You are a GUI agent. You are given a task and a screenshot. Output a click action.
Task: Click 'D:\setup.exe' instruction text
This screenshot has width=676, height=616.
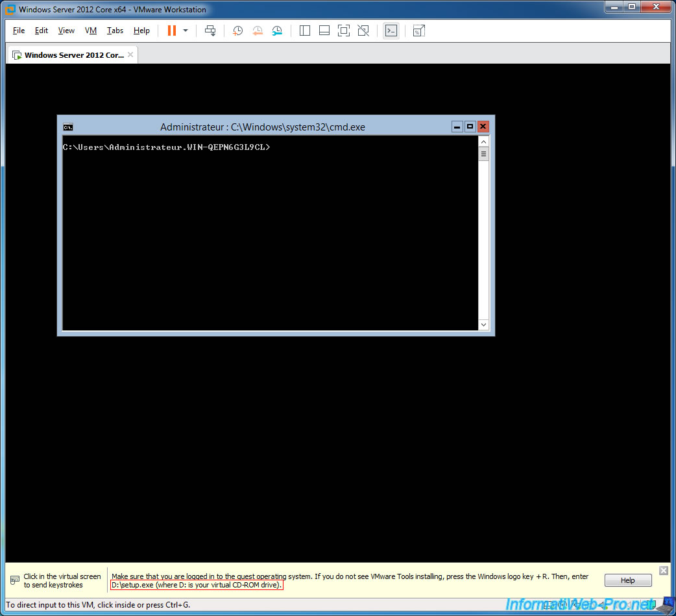(x=197, y=585)
